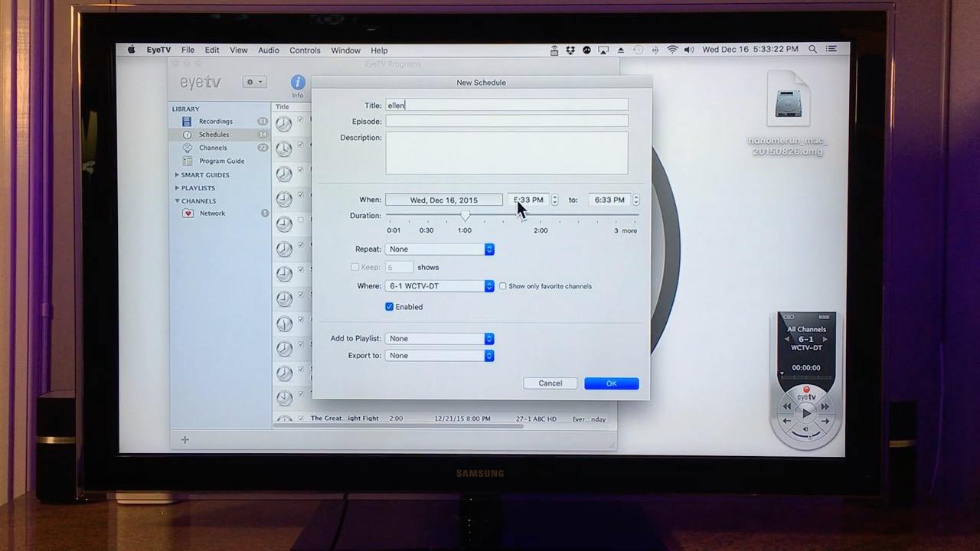Click next channel arrow on remote display
The width and height of the screenshot is (980, 551).
[825, 339]
